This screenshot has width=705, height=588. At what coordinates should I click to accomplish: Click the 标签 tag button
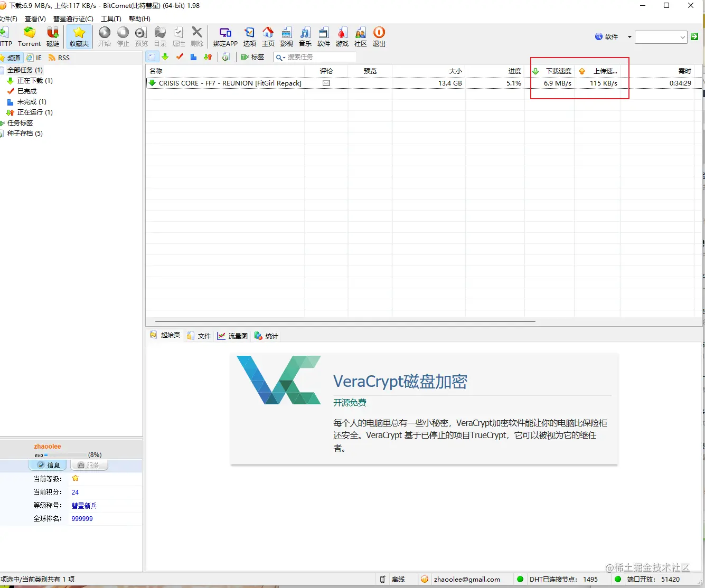click(252, 57)
